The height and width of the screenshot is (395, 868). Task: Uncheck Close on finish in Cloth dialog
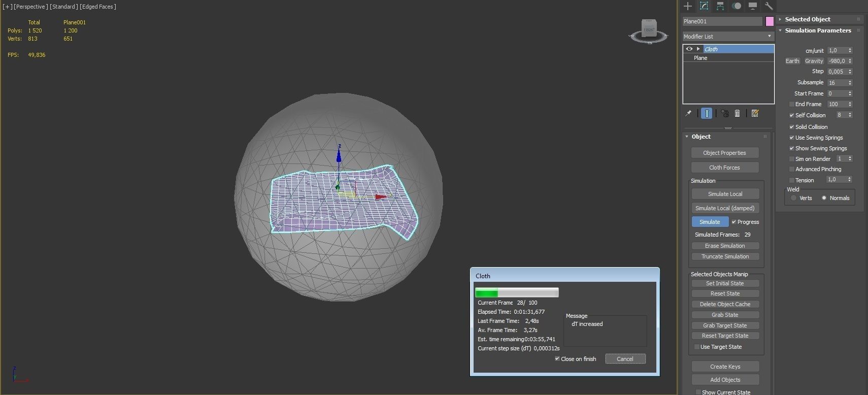click(x=557, y=358)
